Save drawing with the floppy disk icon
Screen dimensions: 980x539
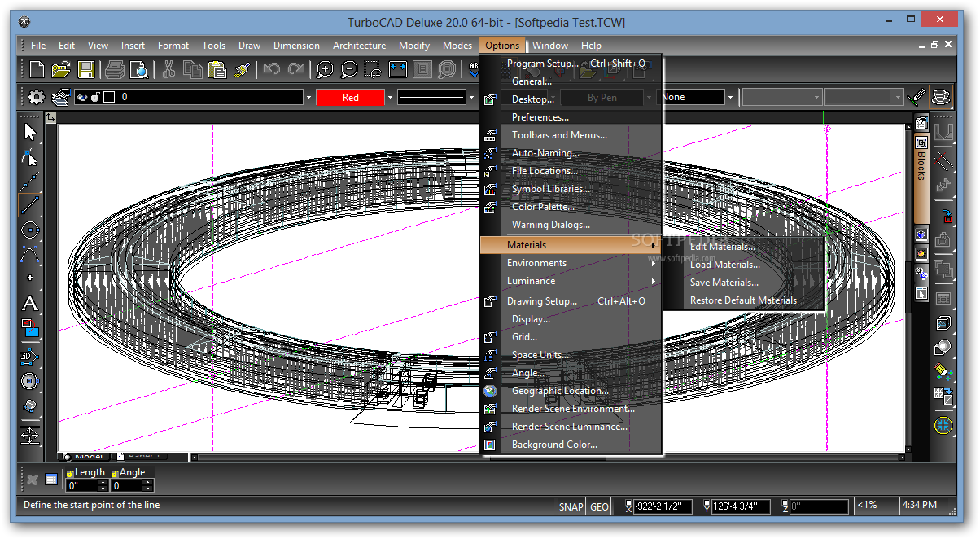click(86, 70)
